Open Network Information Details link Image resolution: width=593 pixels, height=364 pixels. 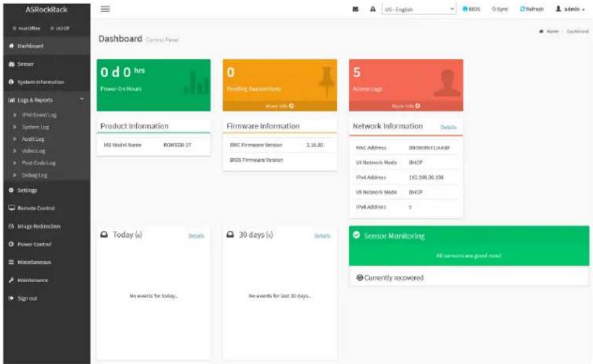coord(449,127)
